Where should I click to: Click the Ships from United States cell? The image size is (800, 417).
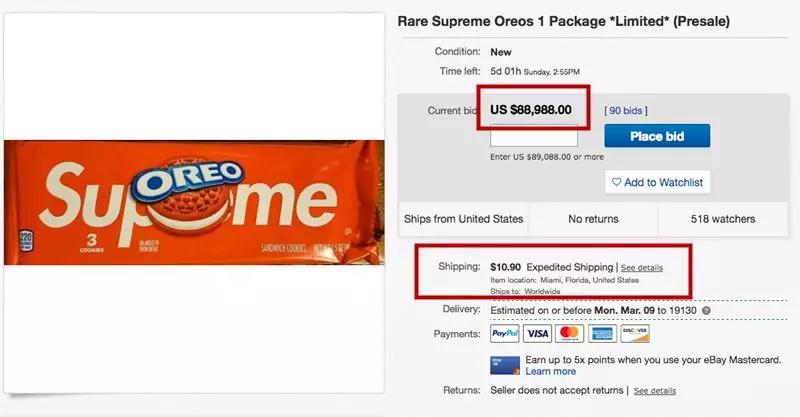click(x=463, y=219)
